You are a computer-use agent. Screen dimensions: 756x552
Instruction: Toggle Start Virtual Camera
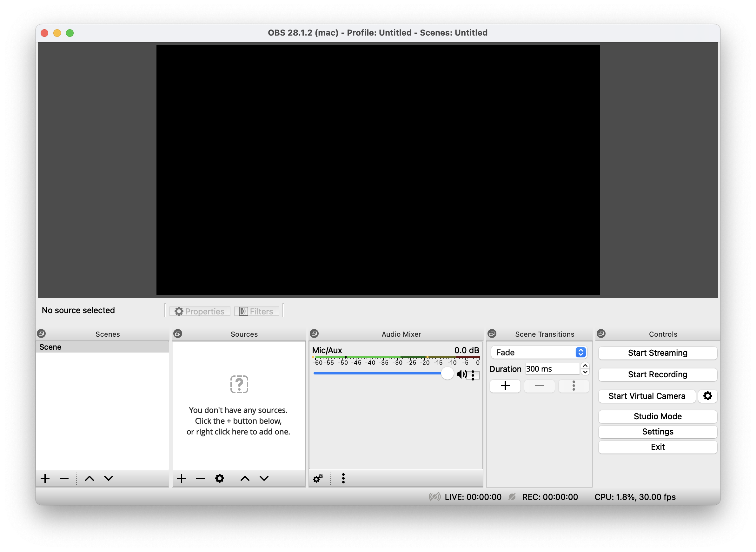tap(647, 396)
